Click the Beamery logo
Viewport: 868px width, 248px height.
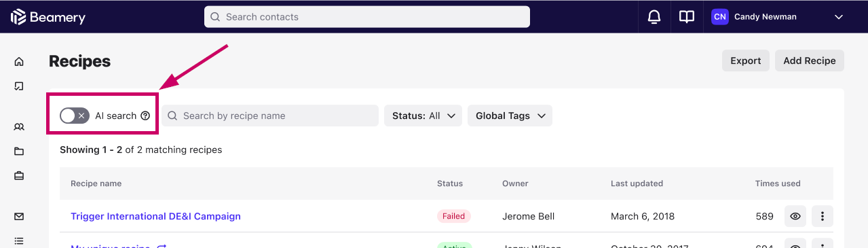(x=48, y=17)
